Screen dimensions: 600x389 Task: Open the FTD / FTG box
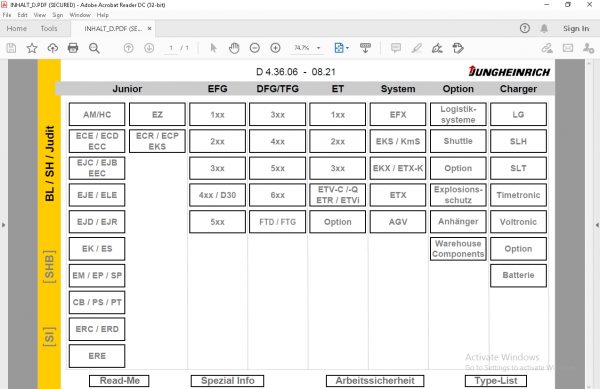277,221
